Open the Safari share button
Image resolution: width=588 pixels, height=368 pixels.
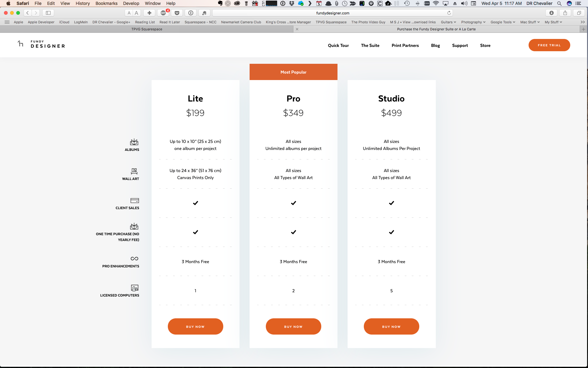565,13
